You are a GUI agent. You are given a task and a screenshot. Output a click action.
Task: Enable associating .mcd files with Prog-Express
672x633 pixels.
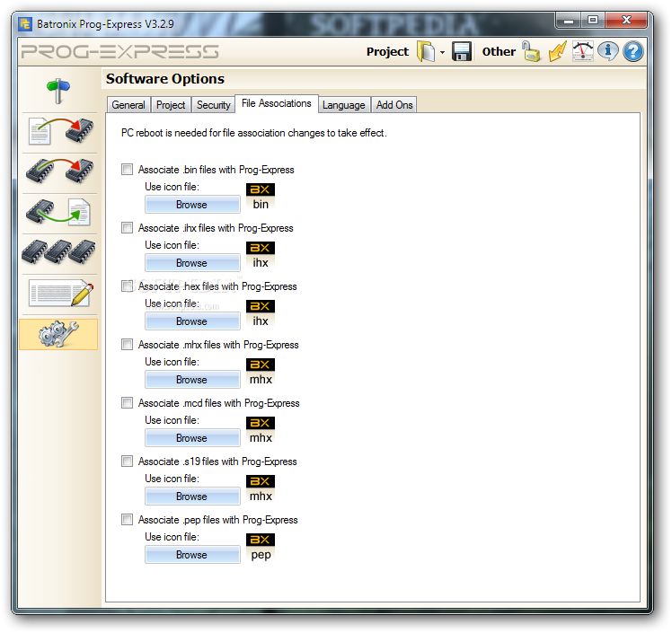tap(127, 402)
